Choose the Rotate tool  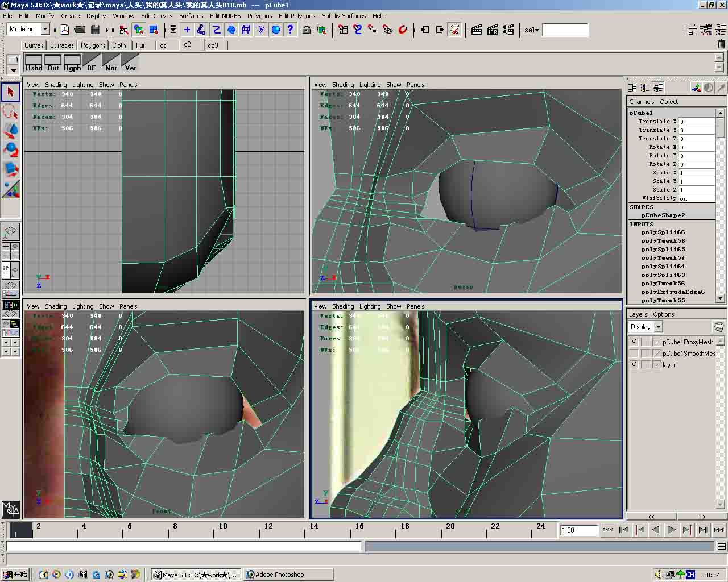click(x=11, y=149)
